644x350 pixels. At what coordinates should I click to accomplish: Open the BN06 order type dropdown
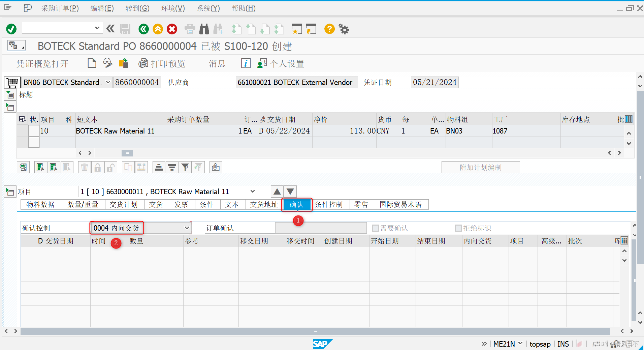pyautogui.click(x=108, y=82)
